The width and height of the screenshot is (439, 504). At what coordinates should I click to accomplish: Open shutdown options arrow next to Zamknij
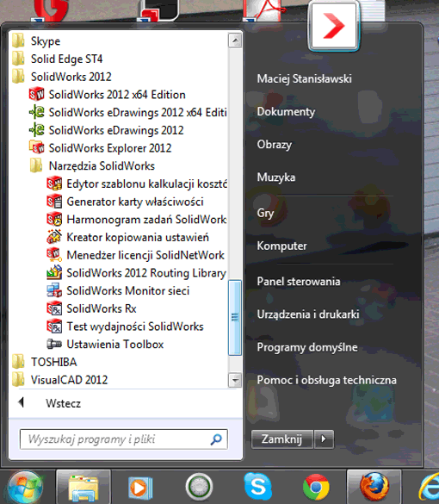coord(324,439)
